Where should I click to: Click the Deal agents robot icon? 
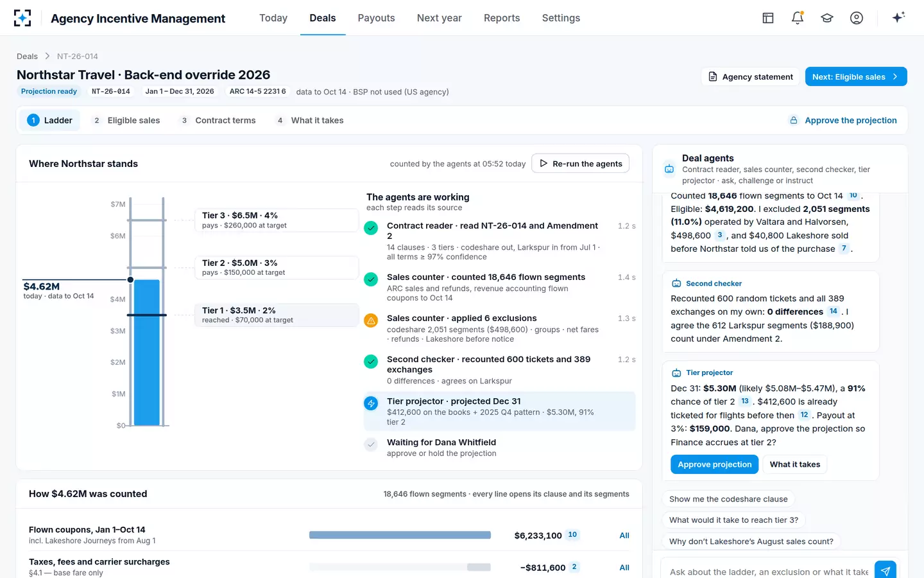(669, 169)
